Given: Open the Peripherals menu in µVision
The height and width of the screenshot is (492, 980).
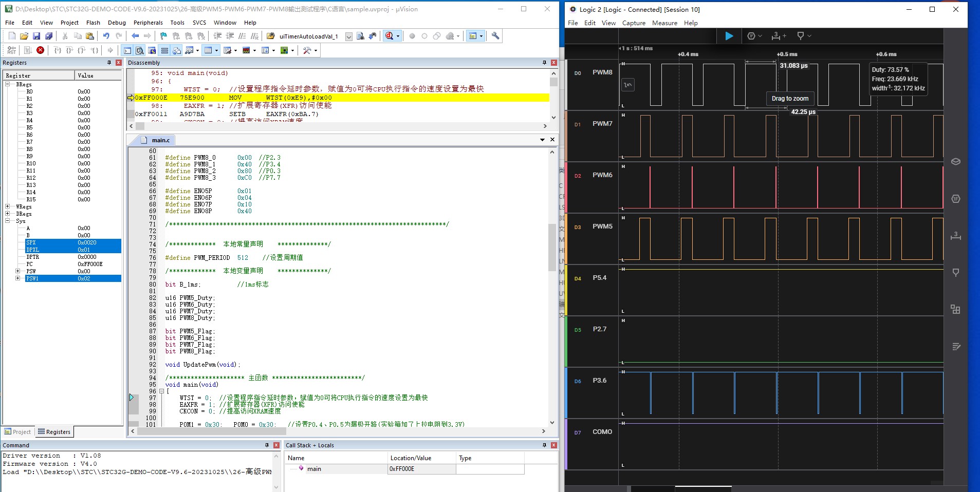Looking at the screenshot, I should pos(148,23).
